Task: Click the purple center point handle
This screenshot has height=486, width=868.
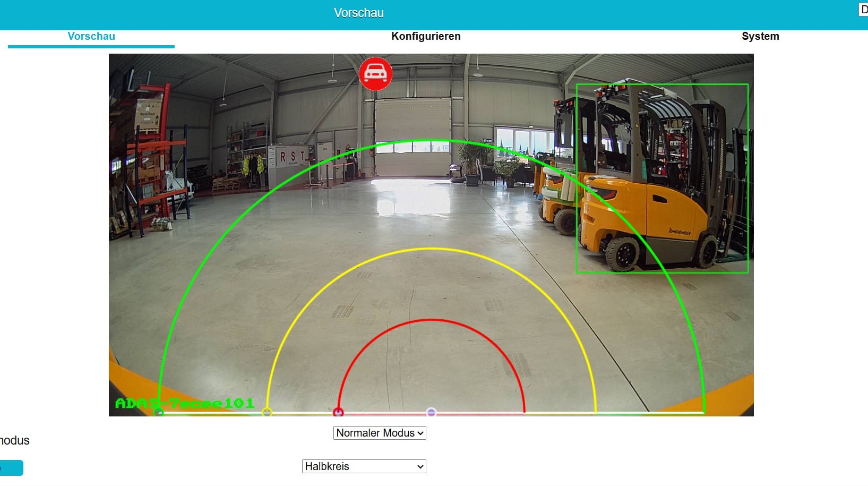Action: [431, 412]
